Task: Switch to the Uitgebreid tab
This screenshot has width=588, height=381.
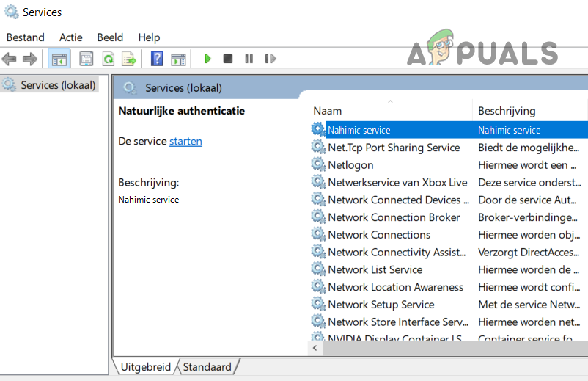Action: point(145,367)
